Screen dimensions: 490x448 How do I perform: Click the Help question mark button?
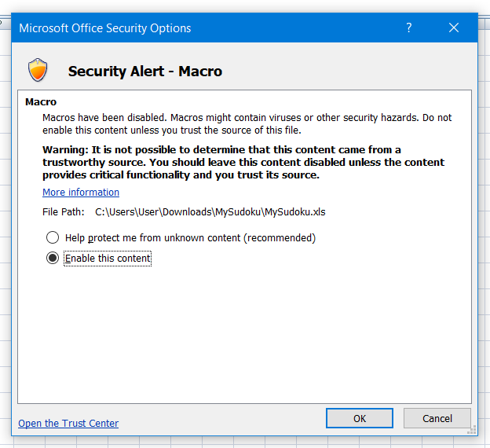tap(409, 28)
